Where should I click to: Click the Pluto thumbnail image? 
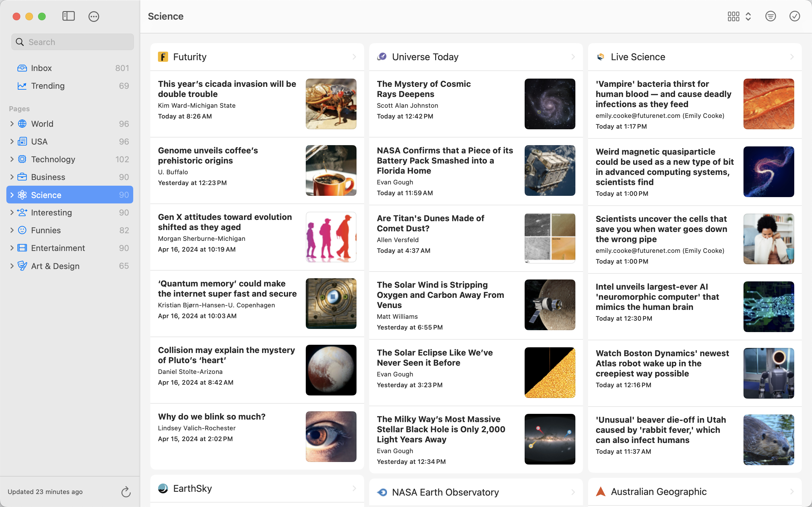(331, 370)
